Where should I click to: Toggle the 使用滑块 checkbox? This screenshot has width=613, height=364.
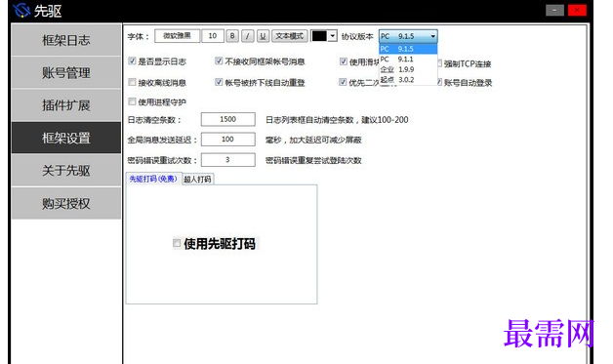pos(344,61)
